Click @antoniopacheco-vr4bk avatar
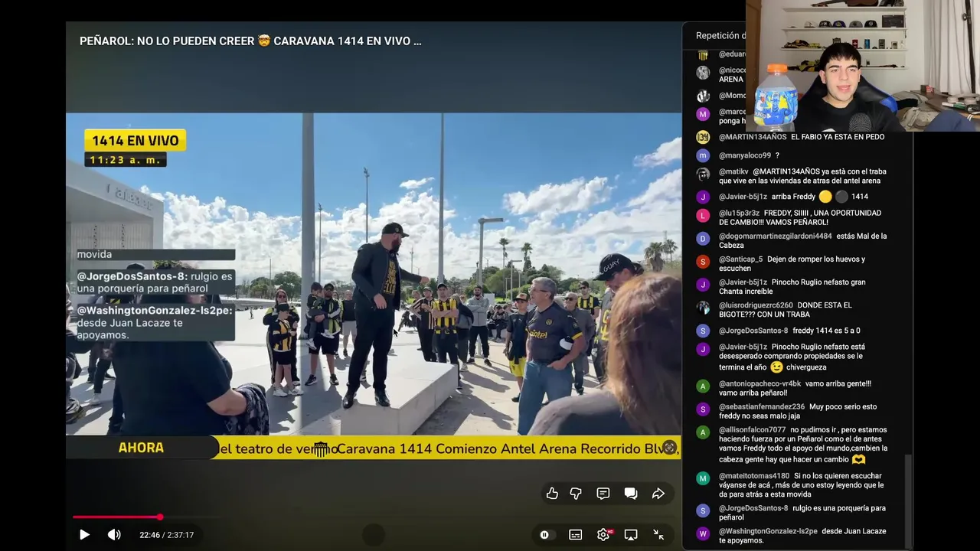Viewport: 980px width, 551px height. tap(703, 386)
